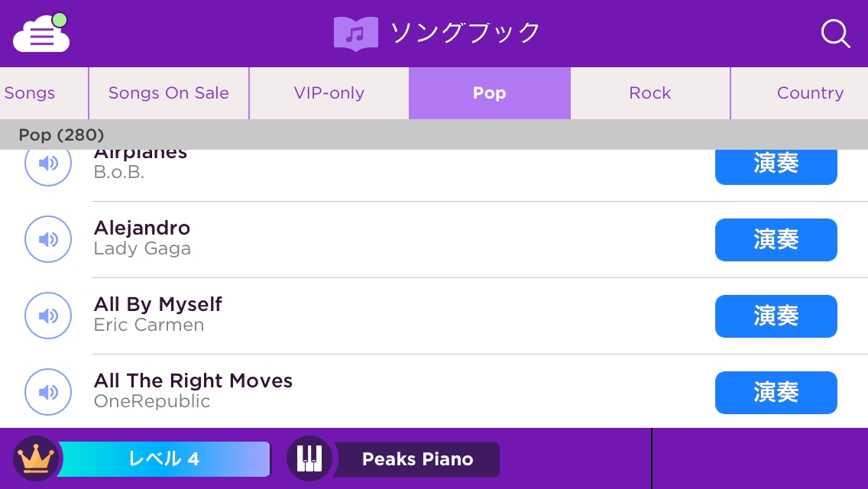Open the cloud menu icon
Viewport: 868px width, 489px height.
pos(41,33)
